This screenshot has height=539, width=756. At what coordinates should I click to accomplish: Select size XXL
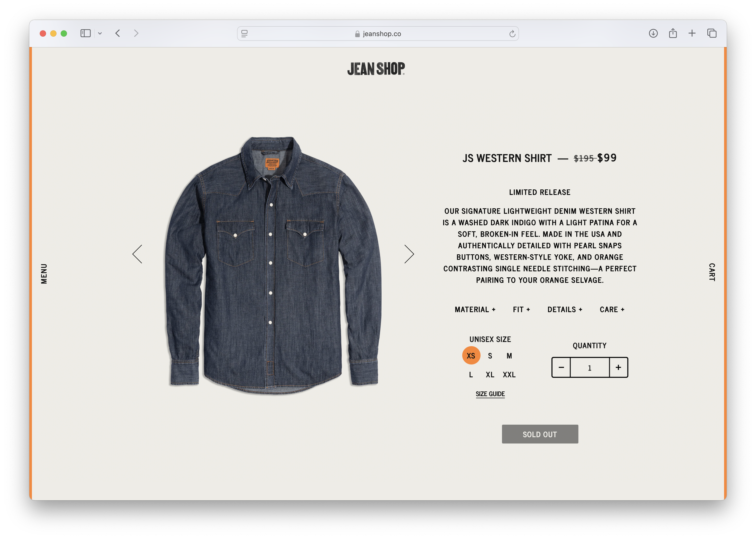(x=509, y=375)
